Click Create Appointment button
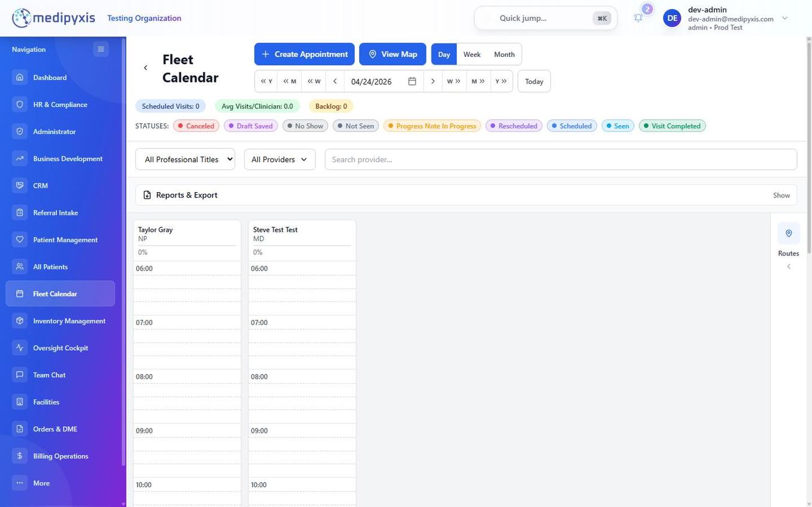 pyautogui.click(x=304, y=54)
